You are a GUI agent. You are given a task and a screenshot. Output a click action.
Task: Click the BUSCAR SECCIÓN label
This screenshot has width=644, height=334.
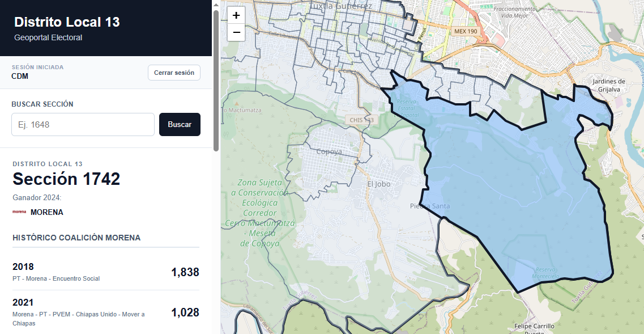pos(42,104)
